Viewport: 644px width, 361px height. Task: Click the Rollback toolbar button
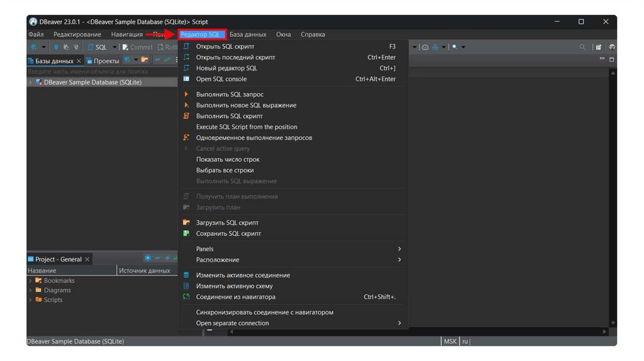pyautogui.click(x=167, y=47)
